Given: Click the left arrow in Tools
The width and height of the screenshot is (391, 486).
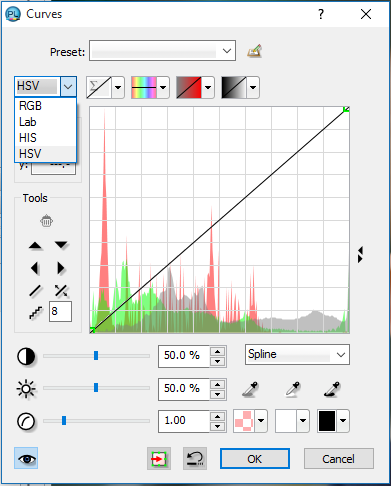Looking at the screenshot, I should tap(35, 268).
